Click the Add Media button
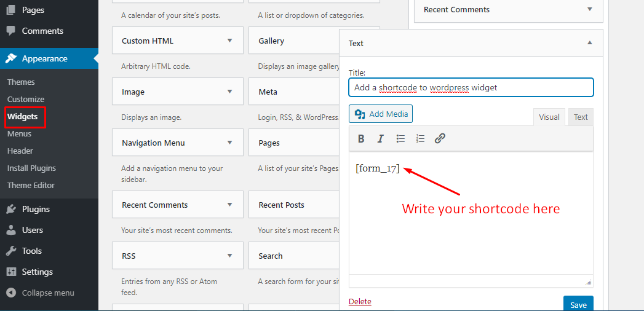The height and width of the screenshot is (311, 644). 381,114
